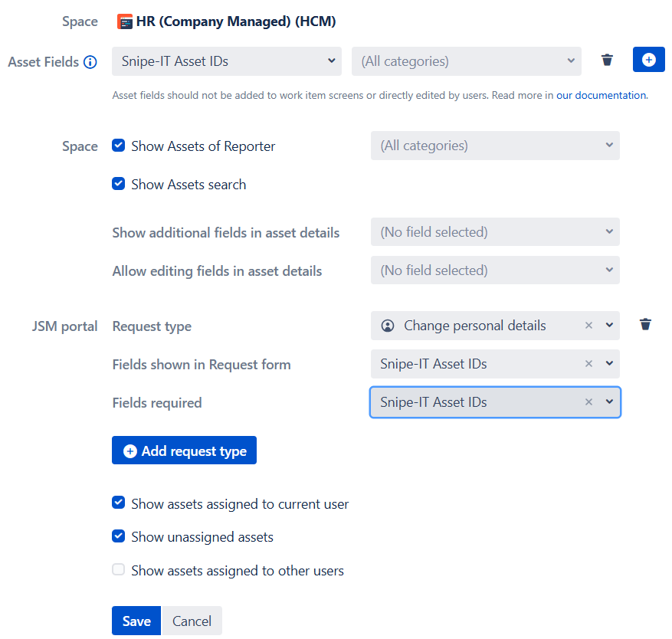Click the HR space project icon
This screenshot has width=672, height=639.
click(124, 21)
